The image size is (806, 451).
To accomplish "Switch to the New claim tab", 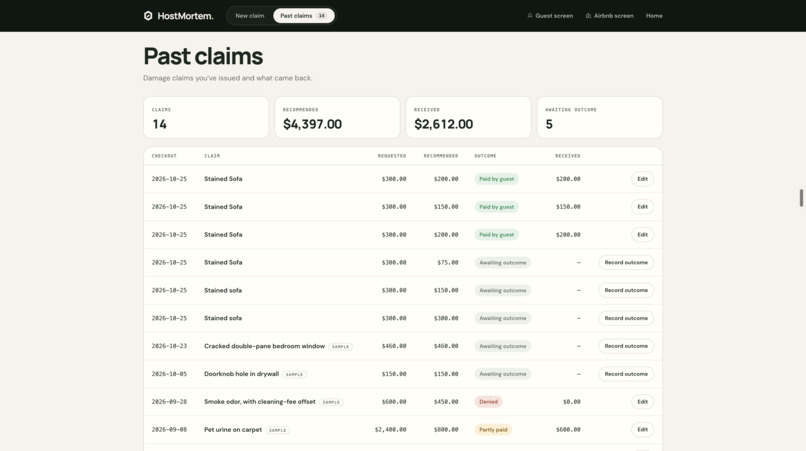I will tap(250, 16).
